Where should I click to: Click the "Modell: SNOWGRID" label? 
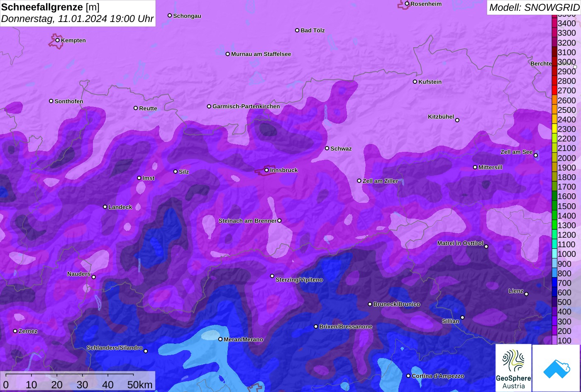(534, 7)
